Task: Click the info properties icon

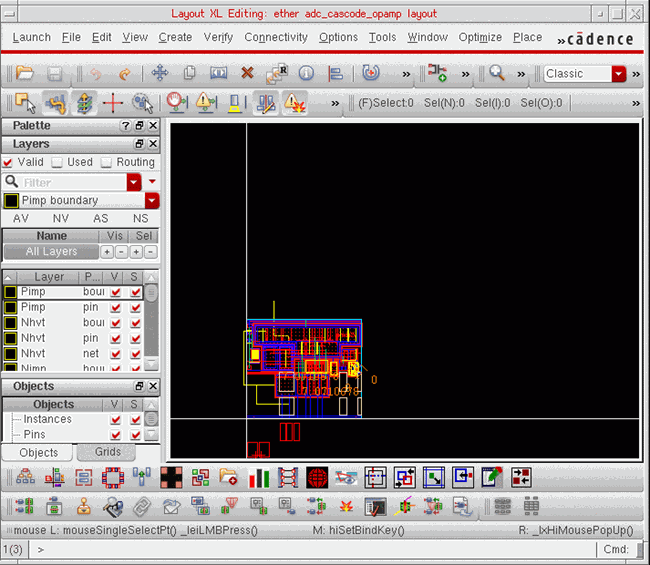Action: pos(306,73)
